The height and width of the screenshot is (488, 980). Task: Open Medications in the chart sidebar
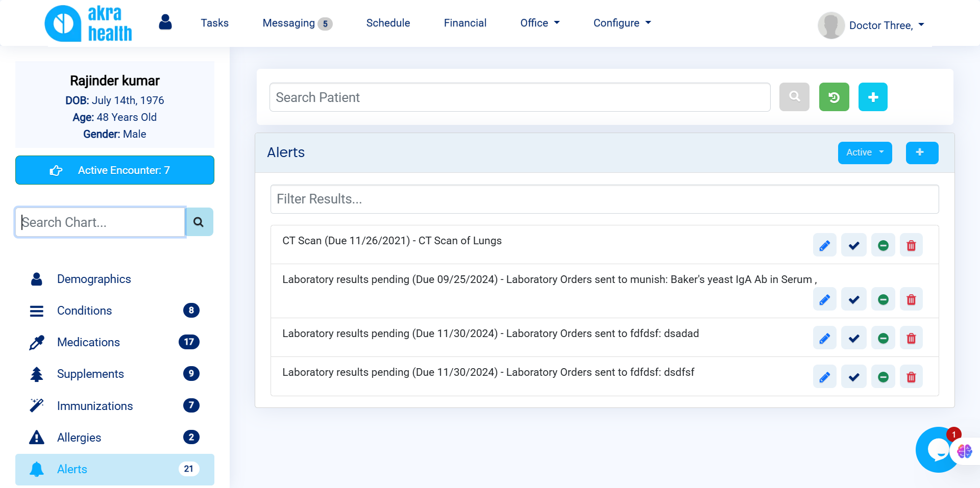(115, 342)
